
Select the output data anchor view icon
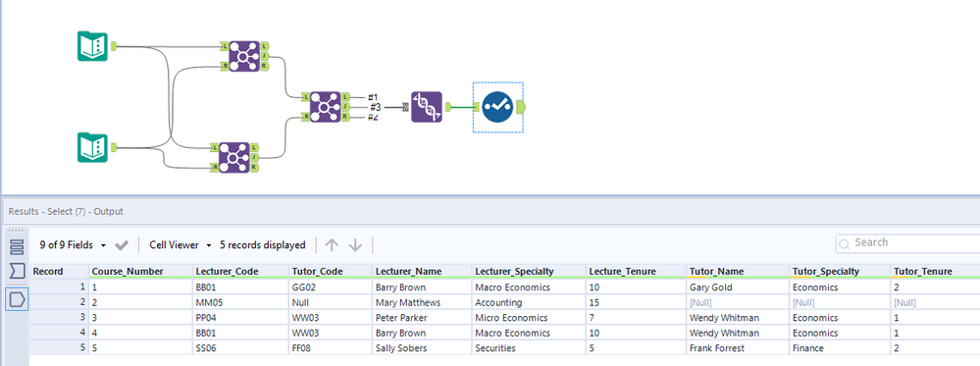coord(17,299)
